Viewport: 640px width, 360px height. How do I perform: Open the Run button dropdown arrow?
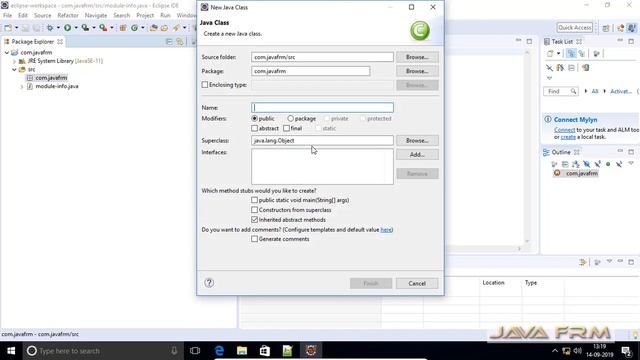point(76,28)
